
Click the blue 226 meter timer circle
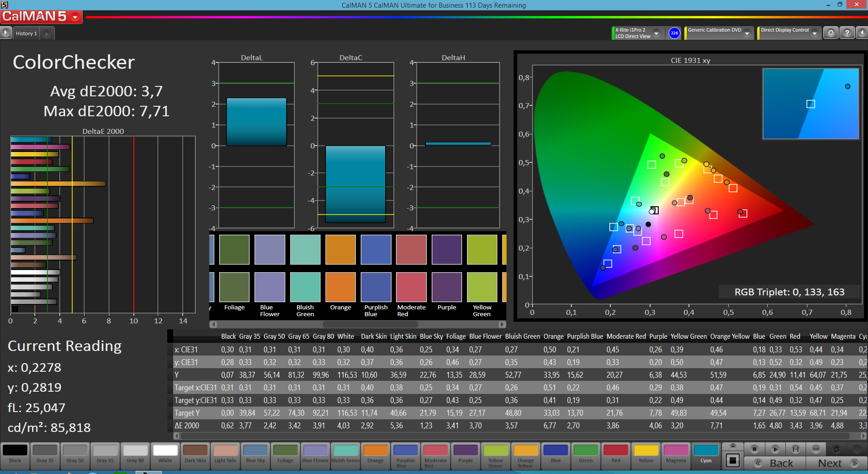point(674,33)
